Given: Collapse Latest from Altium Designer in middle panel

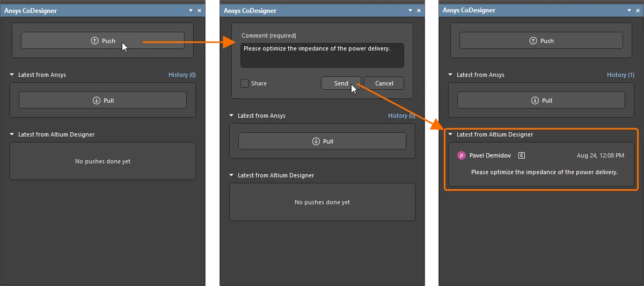Looking at the screenshot, I should [231, 175].
